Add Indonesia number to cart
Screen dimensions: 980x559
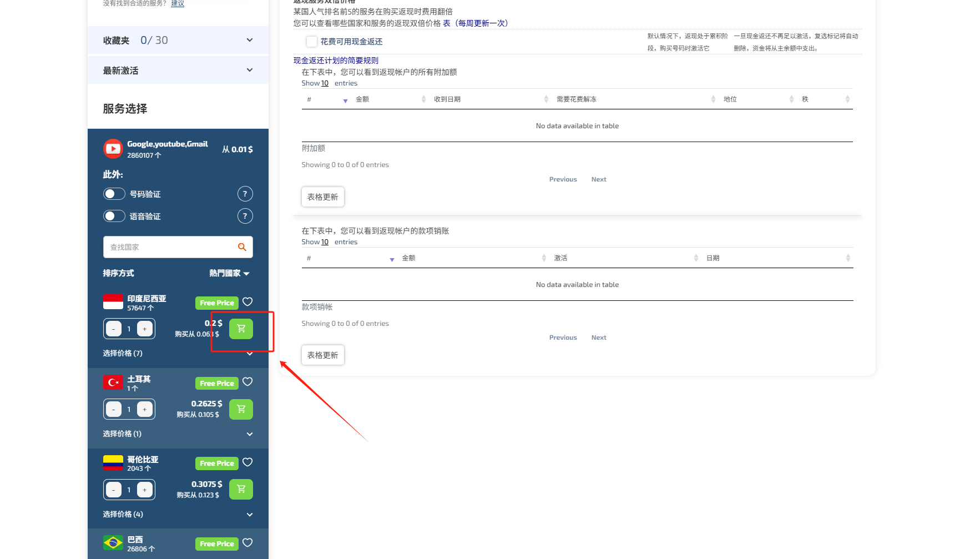pos(241,329)
